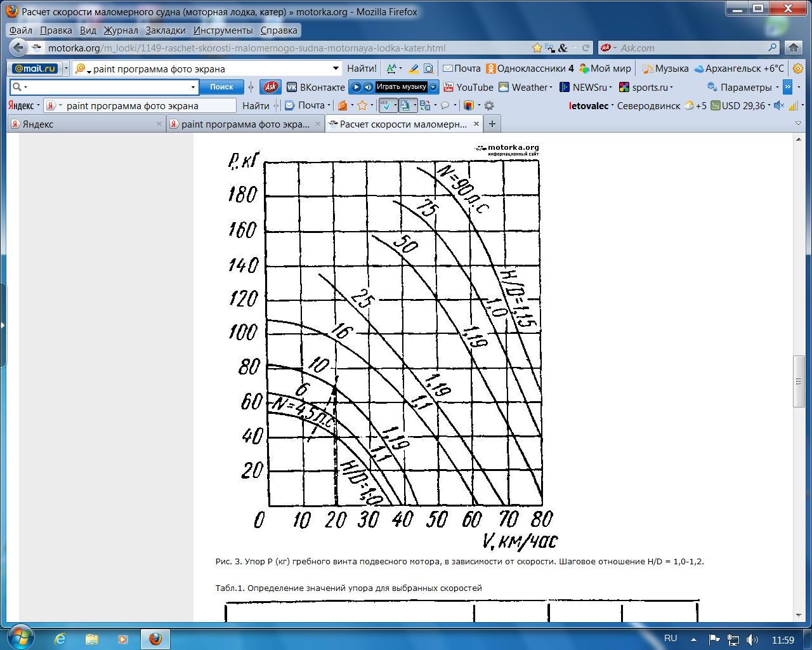Click the Firefox back arrow button
This screenshot has height=650, width=812.
tap(18, 48)
